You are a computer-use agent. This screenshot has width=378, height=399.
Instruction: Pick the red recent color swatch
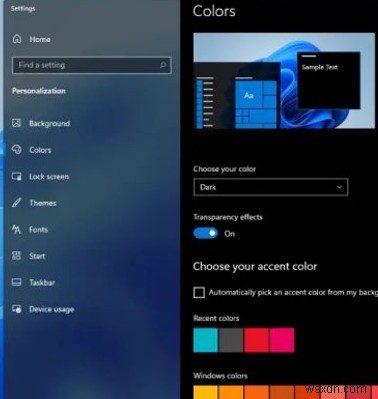(x=256, y=340)
